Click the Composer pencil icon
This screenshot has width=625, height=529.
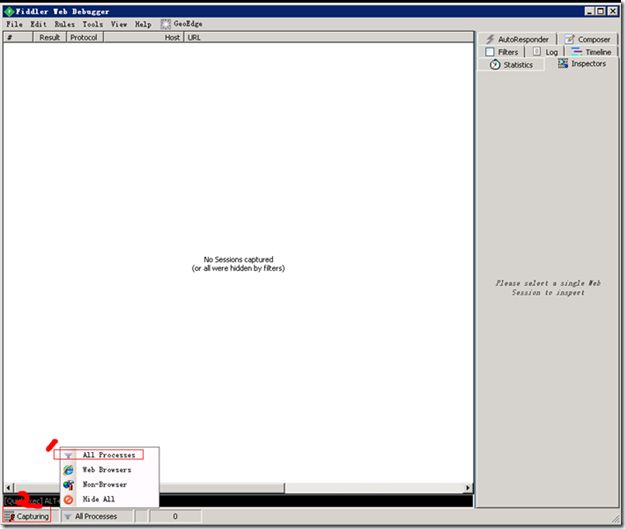pyautogui.click(x=570, y=39)
